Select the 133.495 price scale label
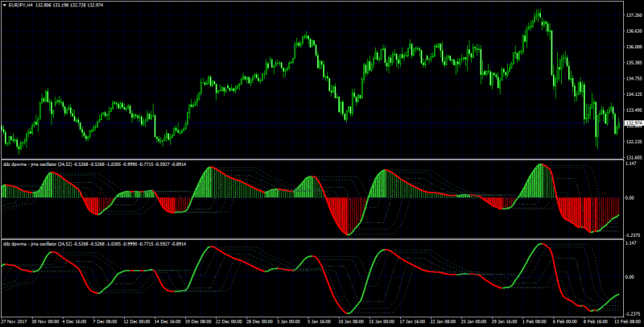Image resolution: width=644 pixels, height=327 pixels. pyautogui.click(x=634, y=110)
